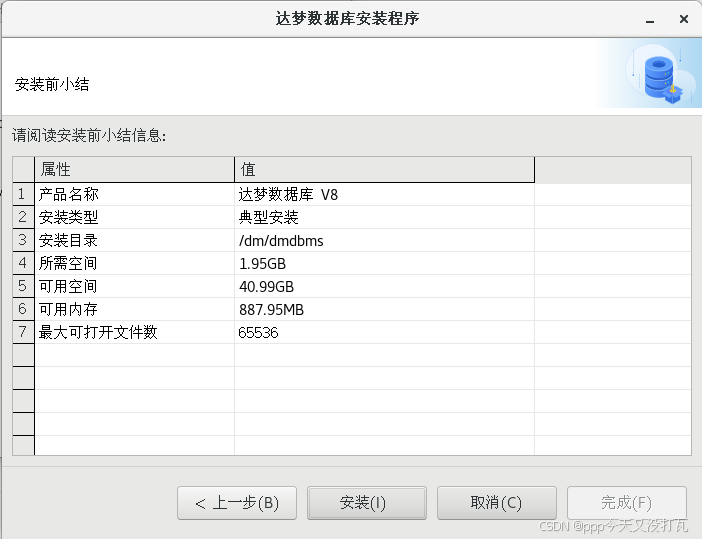The image size is (702, 539).
Task: Click the 最大可打开文件数 property cell
Action: [x=134, y=332]
